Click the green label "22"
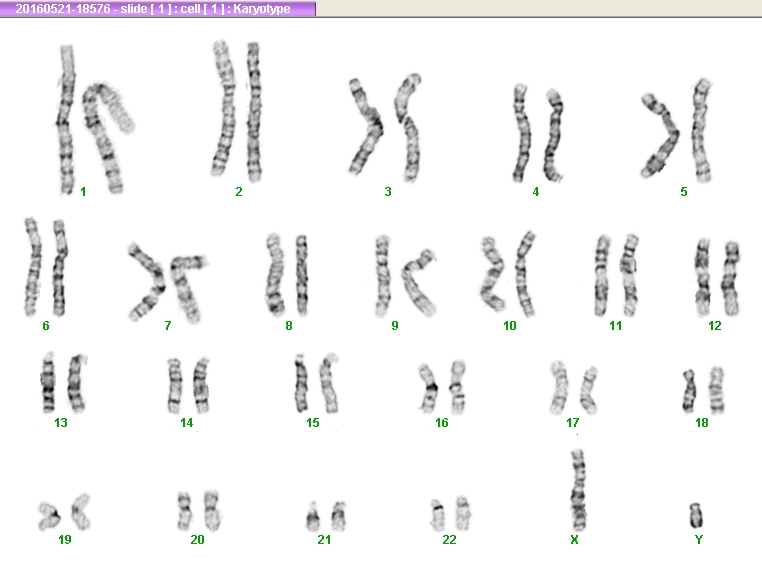This screenshot has height=582, width=762. [450, 539]
